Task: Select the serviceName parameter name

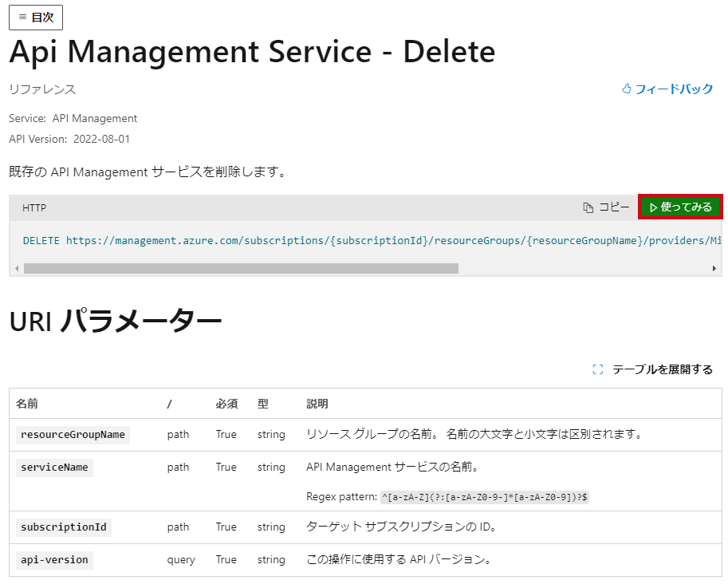Action: [54, 468]
